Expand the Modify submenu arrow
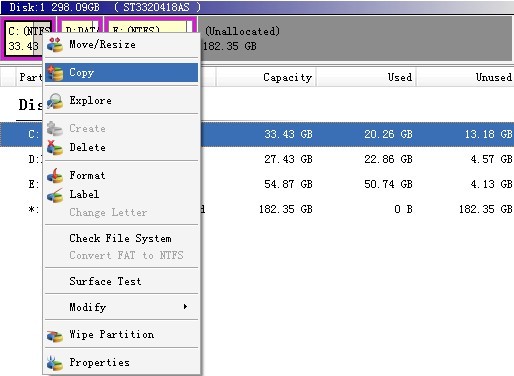This screenshot has width=514, height=376. coord(185,307)
